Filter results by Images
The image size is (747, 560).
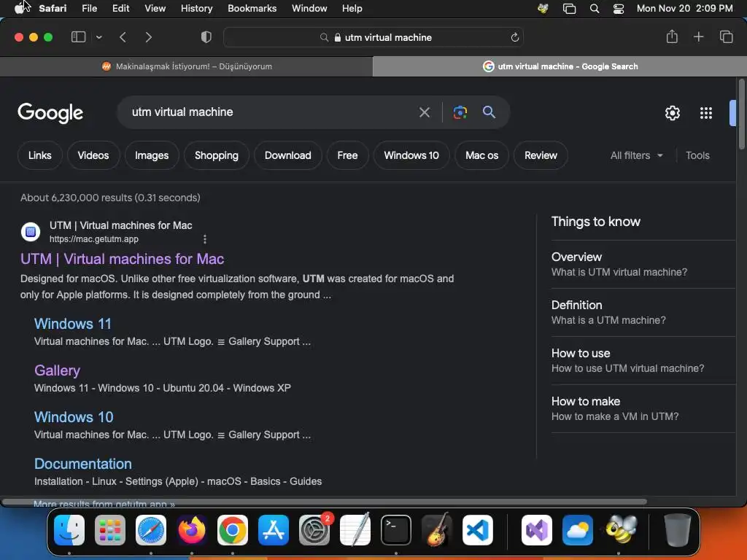pyautogui.click(x=152, y=155)
